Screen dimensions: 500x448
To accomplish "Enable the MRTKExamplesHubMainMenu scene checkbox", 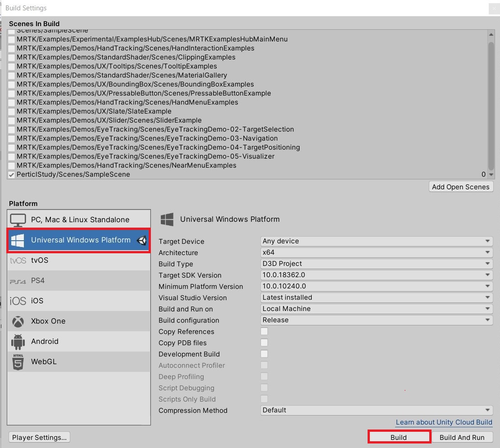I will click(x=12, y=39).
